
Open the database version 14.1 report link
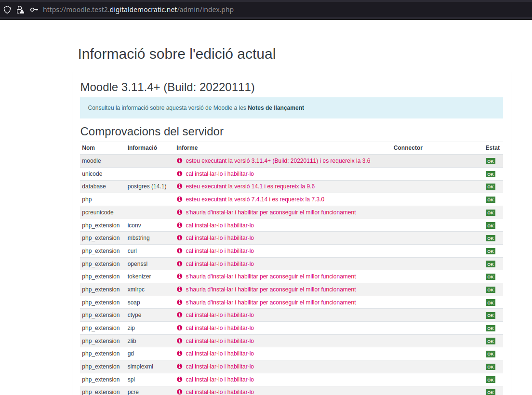[250, 186]
